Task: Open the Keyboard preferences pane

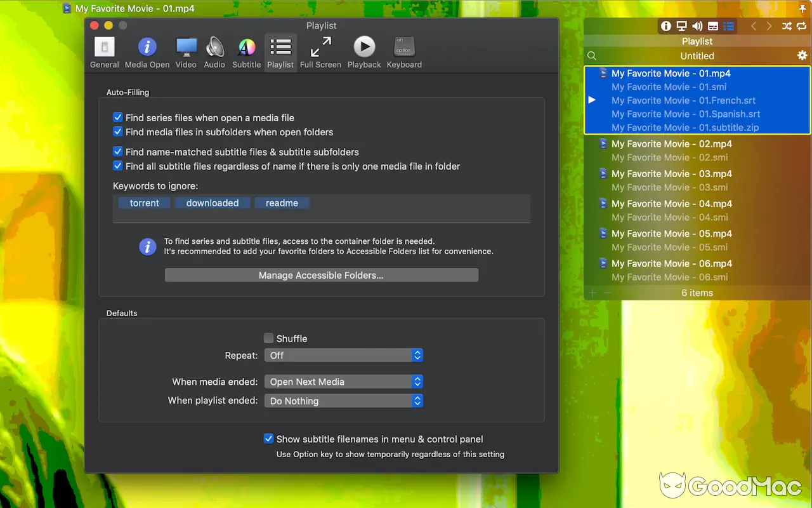Action: coord(403,51)
